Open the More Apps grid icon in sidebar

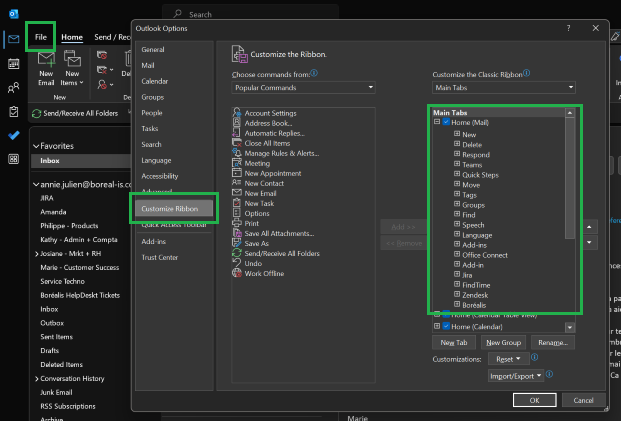coord(13,159)
